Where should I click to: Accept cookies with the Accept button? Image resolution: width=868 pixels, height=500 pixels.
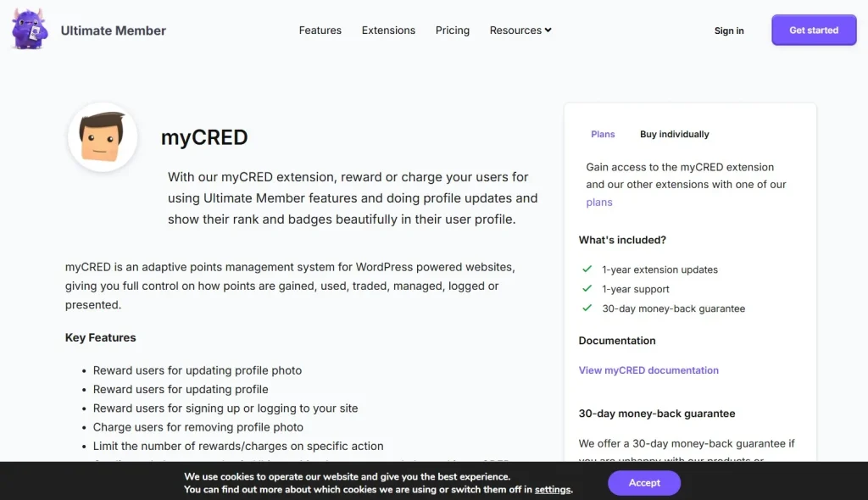coord(644,483)
